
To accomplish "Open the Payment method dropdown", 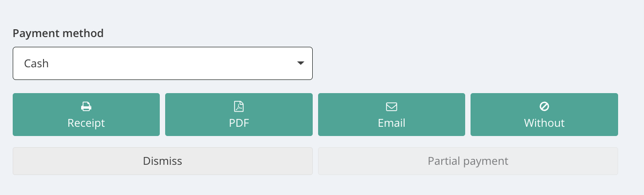I will tap(162, 63).
